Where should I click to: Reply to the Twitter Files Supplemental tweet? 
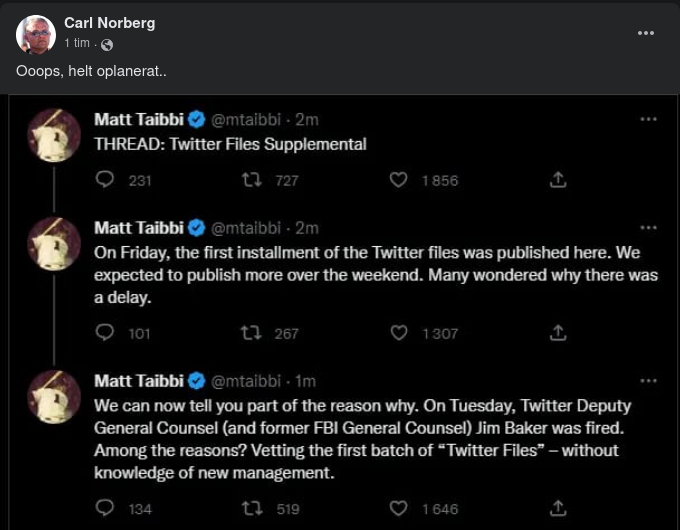coord(105,180)
